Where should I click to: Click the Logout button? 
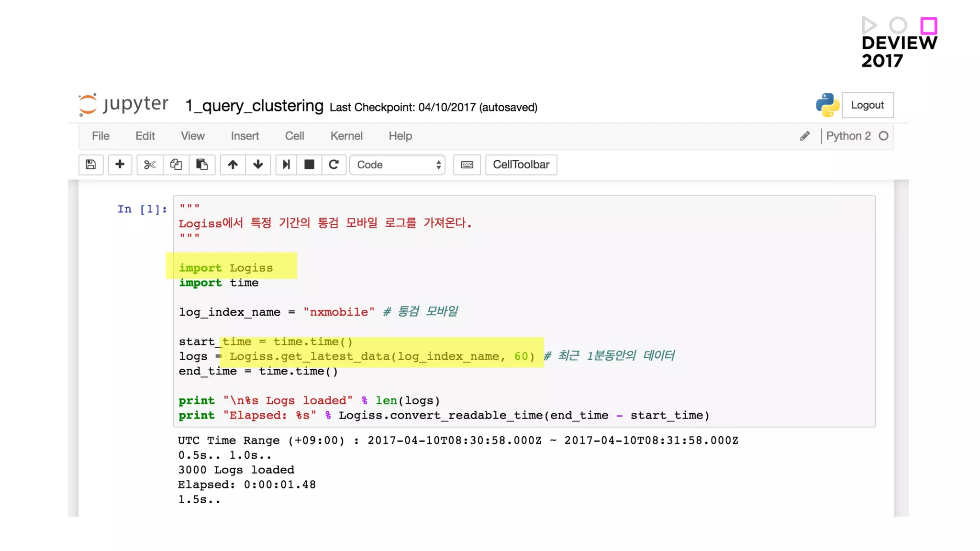pyautogui.click(x=867, y=105)
